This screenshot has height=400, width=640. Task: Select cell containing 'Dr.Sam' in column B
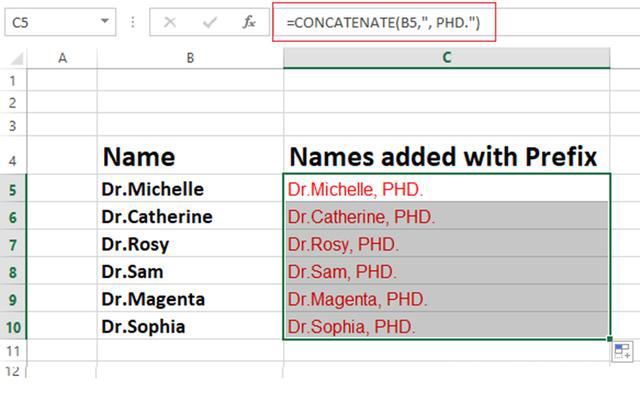190,271
